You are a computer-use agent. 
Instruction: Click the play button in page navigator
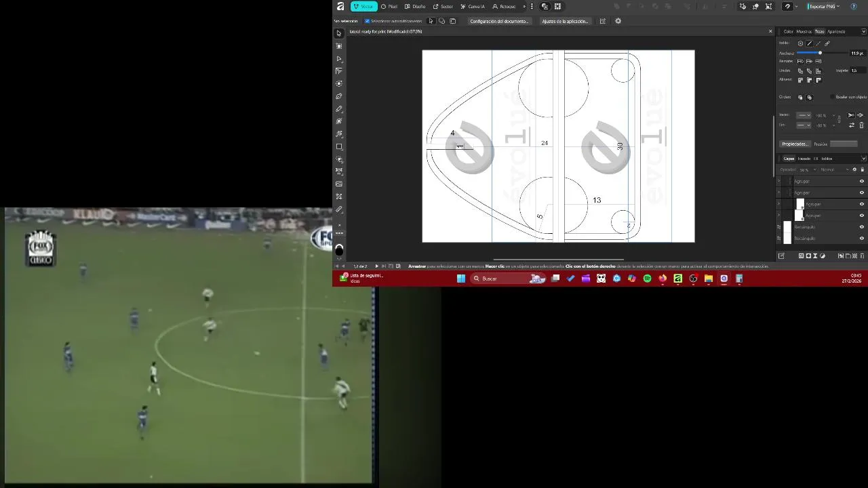[376, 266]
